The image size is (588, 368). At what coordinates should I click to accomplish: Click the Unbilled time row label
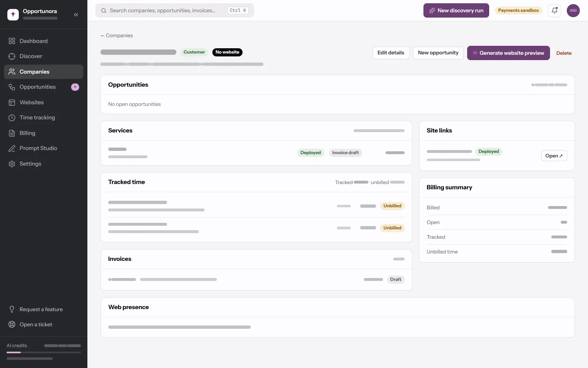click(x=442, y=252)
